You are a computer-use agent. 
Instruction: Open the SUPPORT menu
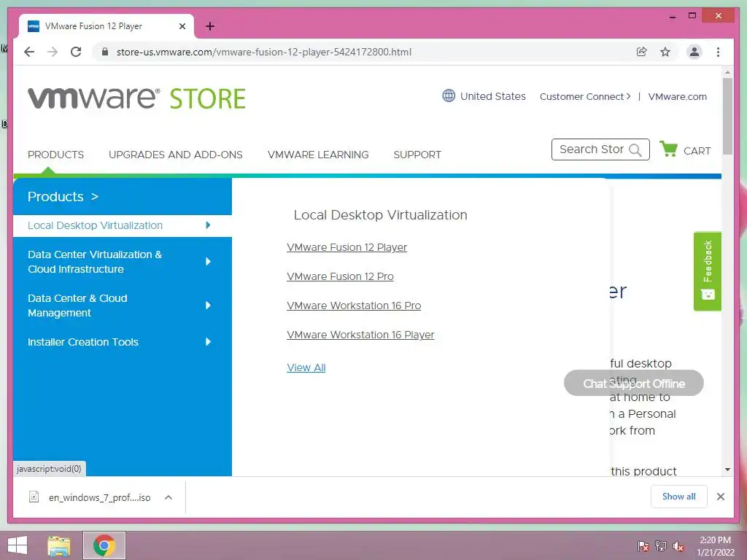[417, 155]
